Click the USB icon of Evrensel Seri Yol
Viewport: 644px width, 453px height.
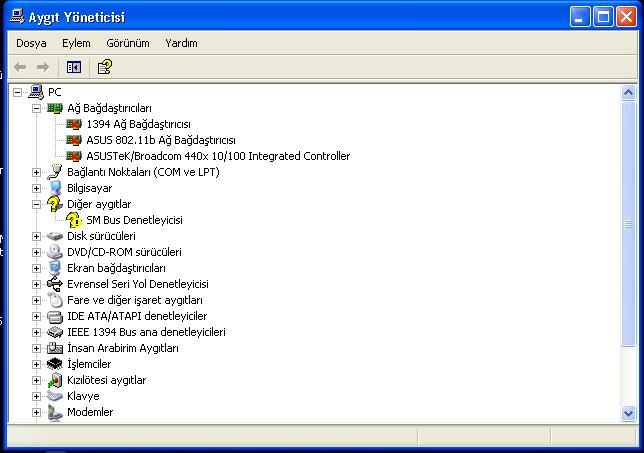[55, 284]
